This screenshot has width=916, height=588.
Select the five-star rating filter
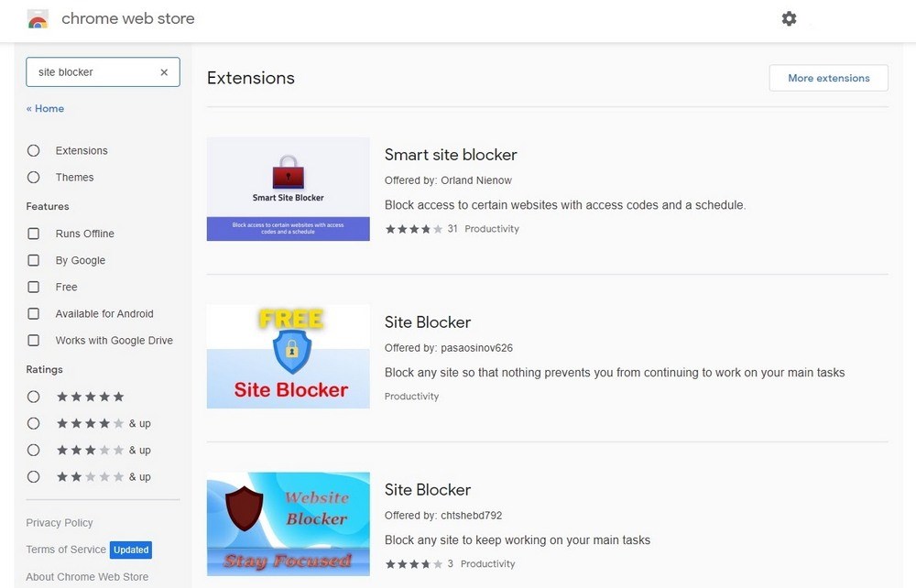[x=33, y=397]
